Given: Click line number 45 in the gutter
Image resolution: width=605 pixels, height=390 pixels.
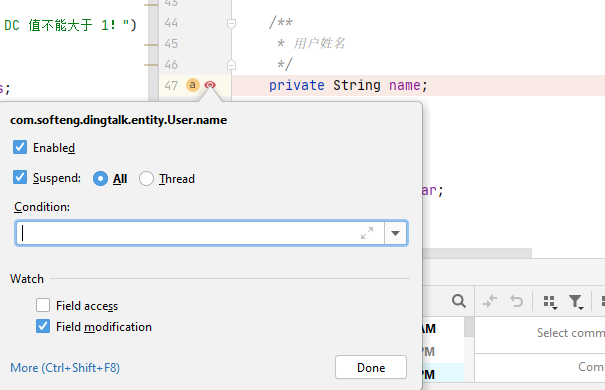Looking at the screenshot, I should [171, 44].
